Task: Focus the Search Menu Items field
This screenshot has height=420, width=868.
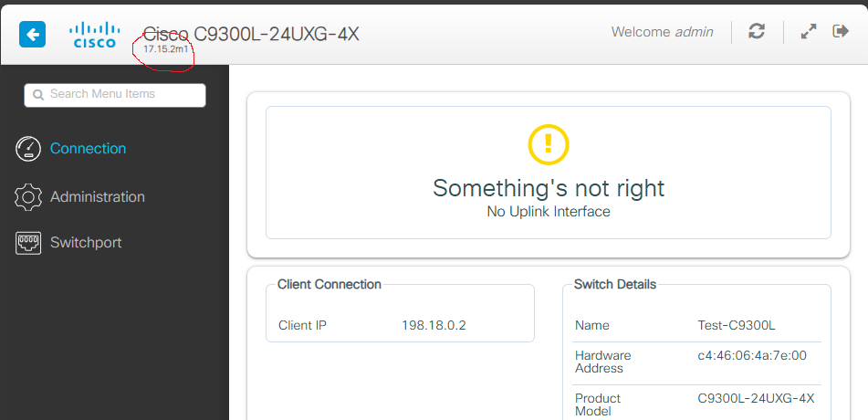Action: point(115,95)
